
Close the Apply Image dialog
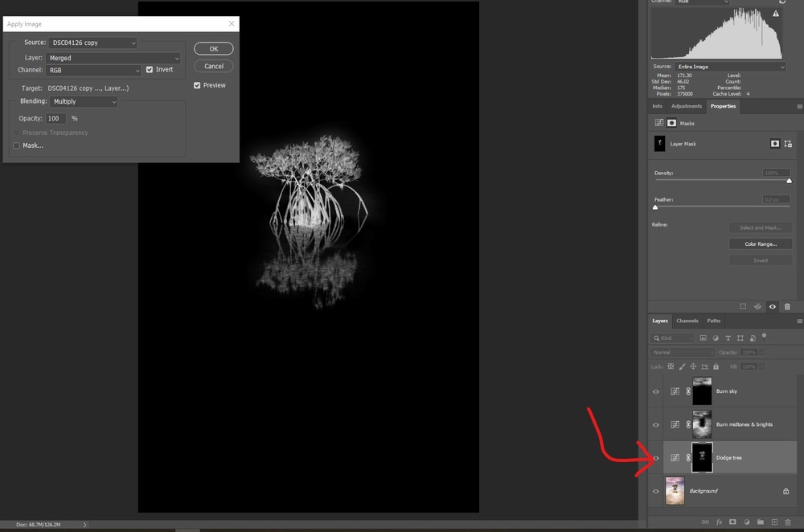tap(232, 23)
